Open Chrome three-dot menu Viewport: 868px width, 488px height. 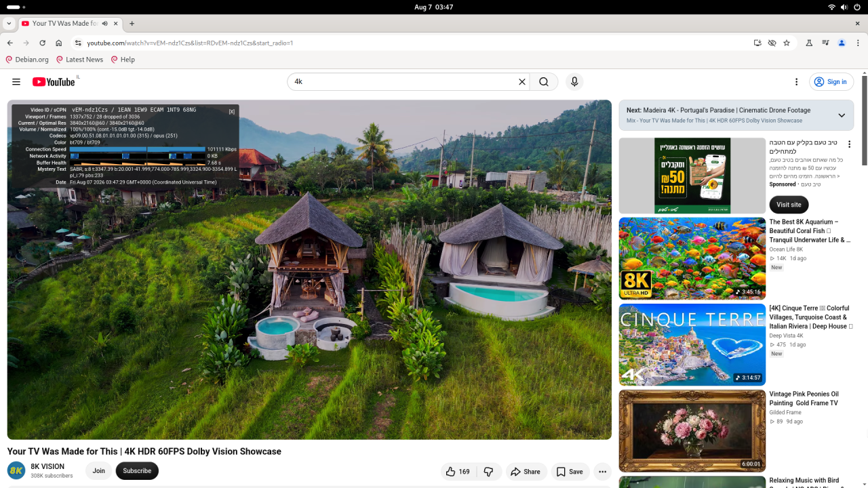click(858, 43)
